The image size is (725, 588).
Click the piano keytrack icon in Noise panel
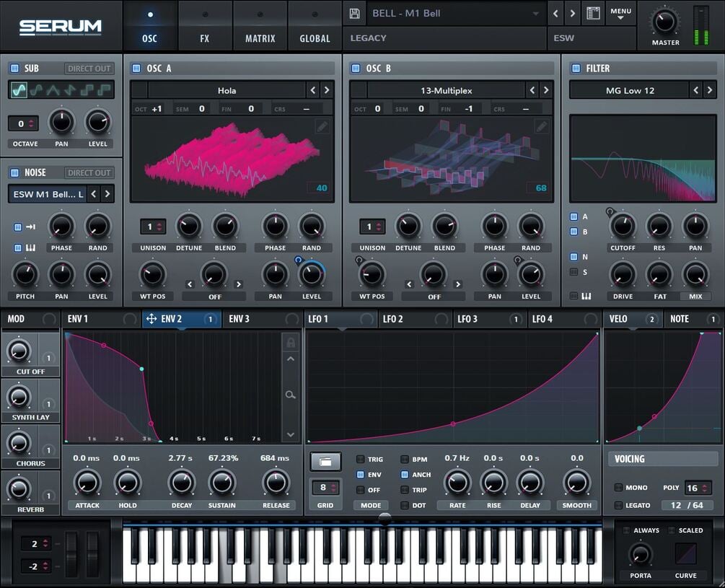click(31, 247)
